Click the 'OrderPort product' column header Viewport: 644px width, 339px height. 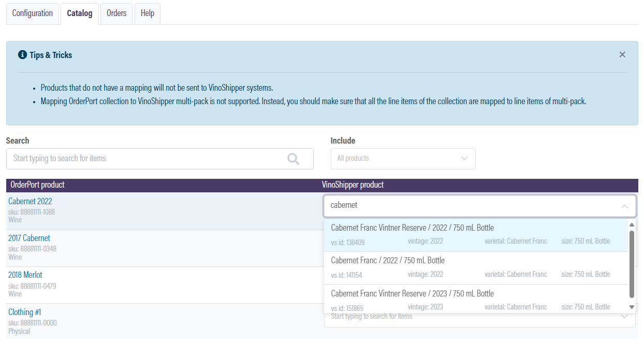pos(38,185)
